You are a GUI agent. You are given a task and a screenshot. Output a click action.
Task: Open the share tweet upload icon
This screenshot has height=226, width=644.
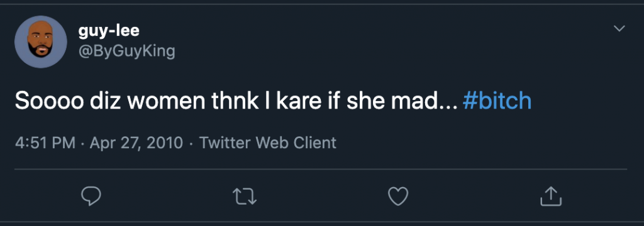point(550,196)
